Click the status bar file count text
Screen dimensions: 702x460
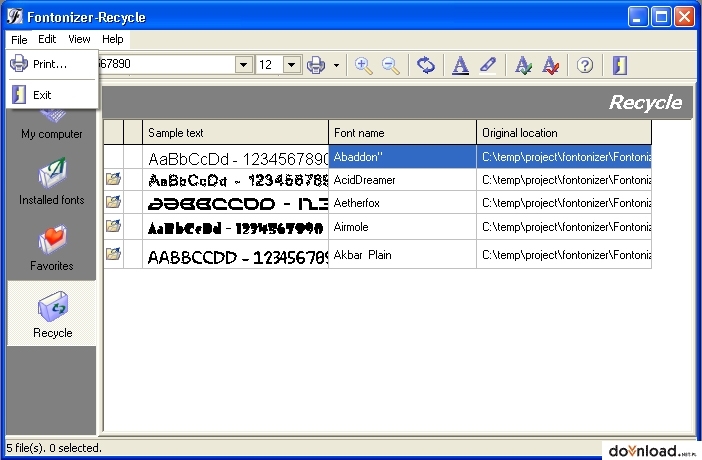pos(54,448)
